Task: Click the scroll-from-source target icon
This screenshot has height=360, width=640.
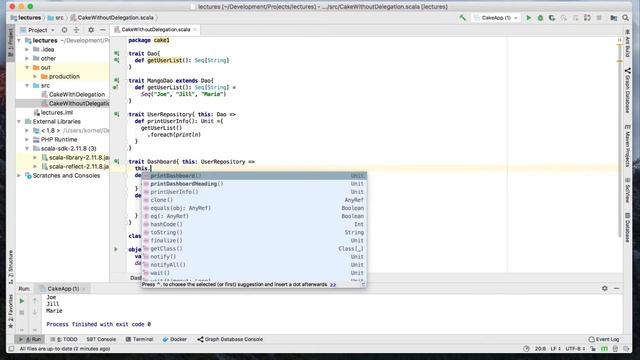Action: (64, 30)
